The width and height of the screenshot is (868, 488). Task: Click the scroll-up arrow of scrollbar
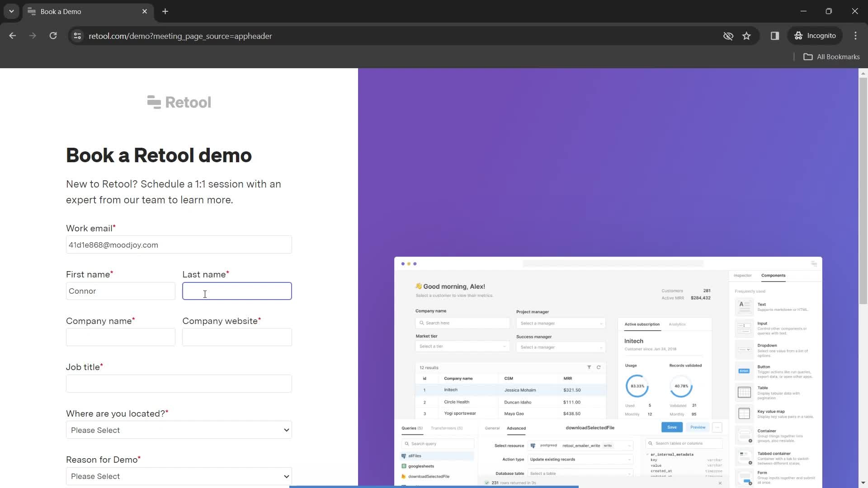(863, 73)
